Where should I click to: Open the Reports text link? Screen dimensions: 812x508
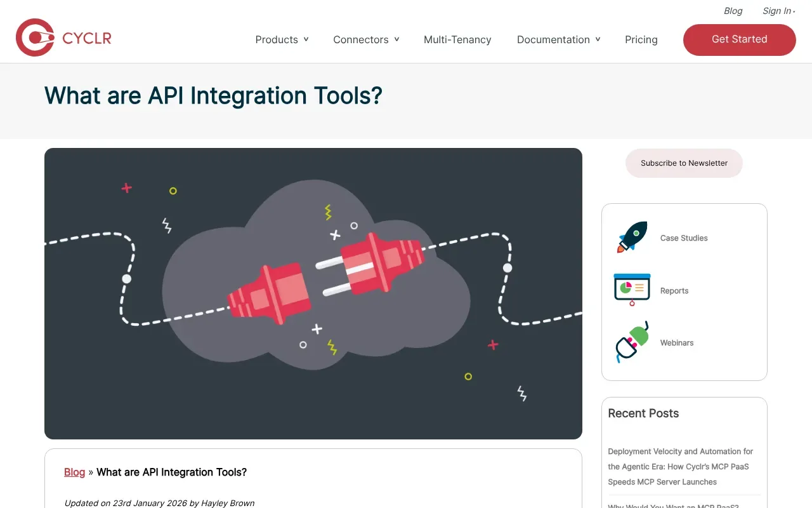point(674,291)
